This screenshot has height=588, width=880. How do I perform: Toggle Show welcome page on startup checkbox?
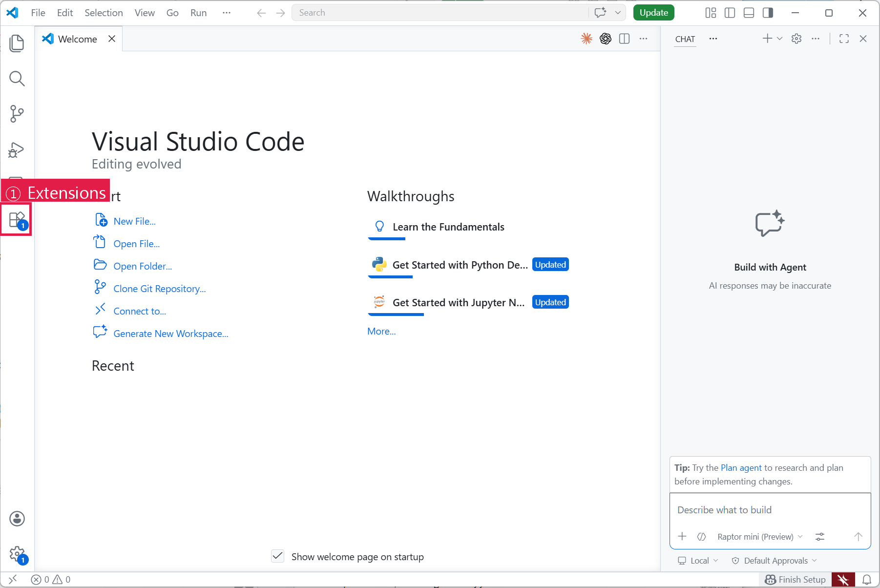click(277, 556)
